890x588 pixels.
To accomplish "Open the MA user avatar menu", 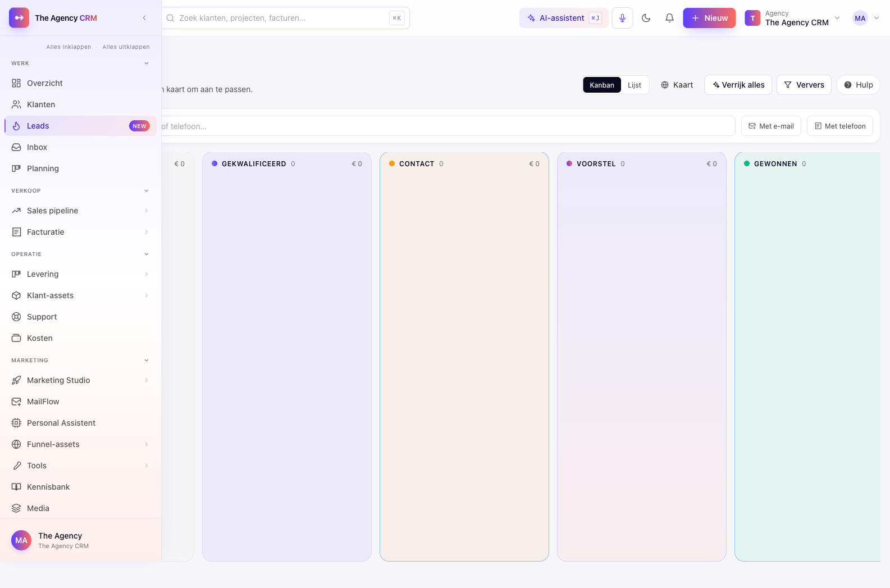I will (865, 18).
